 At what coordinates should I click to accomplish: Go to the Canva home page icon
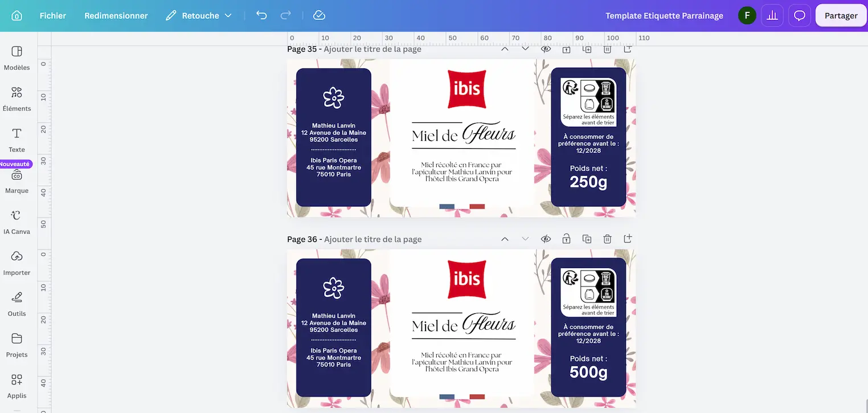(17, 15)
